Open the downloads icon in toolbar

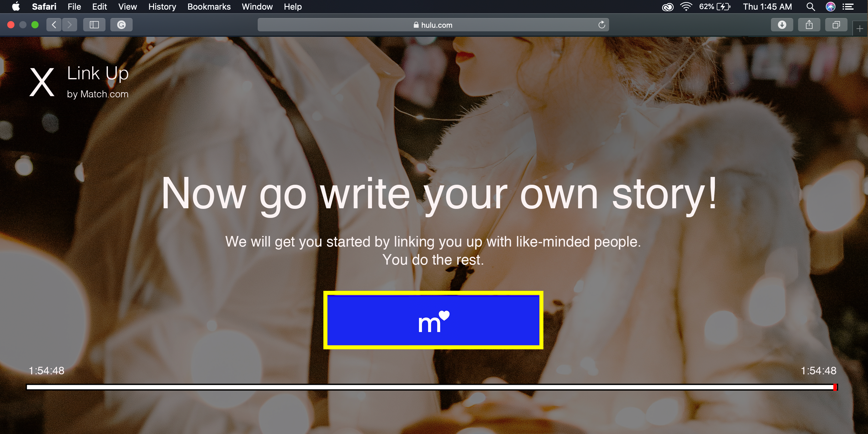coord(782,25)
